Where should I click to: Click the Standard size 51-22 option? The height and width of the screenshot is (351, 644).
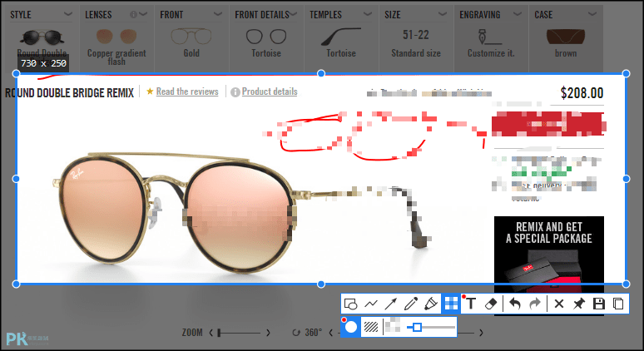pos(416,43)
